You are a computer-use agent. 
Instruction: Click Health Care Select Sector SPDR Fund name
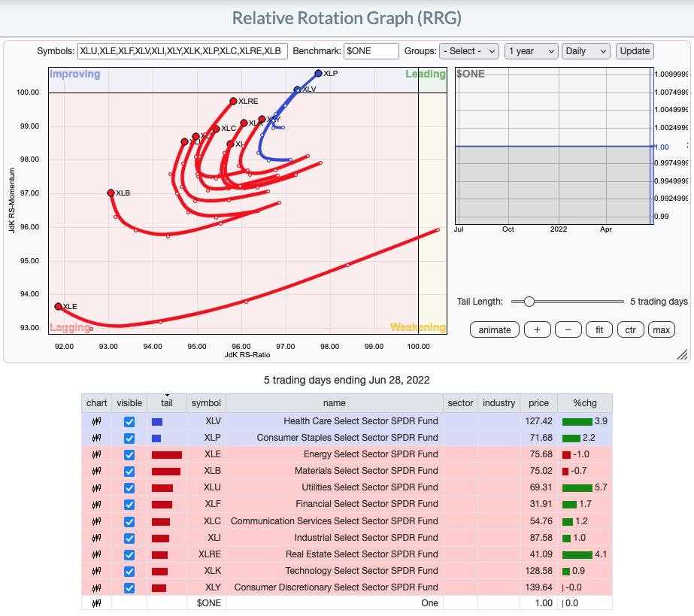click(361, 421)
